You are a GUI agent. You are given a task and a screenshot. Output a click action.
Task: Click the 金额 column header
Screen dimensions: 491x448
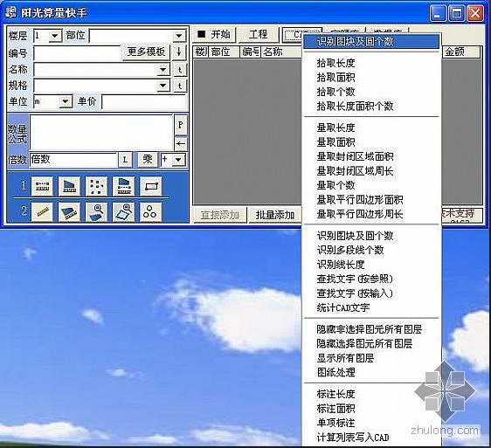pos(461,52)
